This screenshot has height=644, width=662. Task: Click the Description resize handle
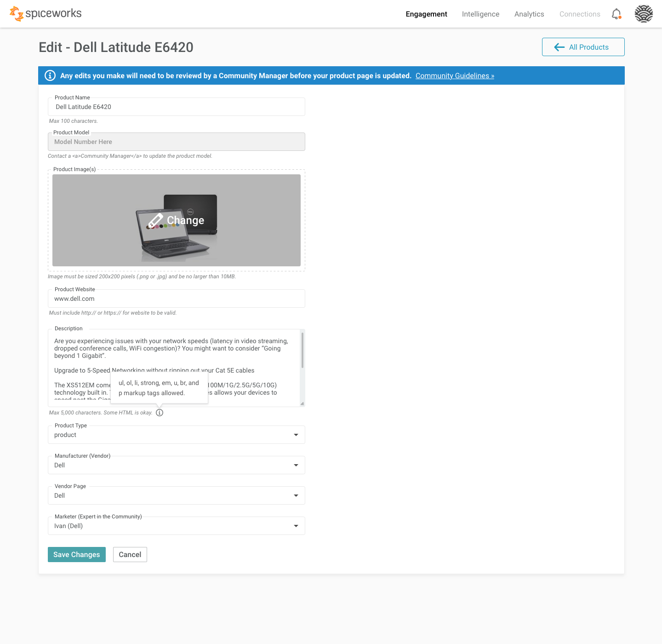(x=302, y=403)
